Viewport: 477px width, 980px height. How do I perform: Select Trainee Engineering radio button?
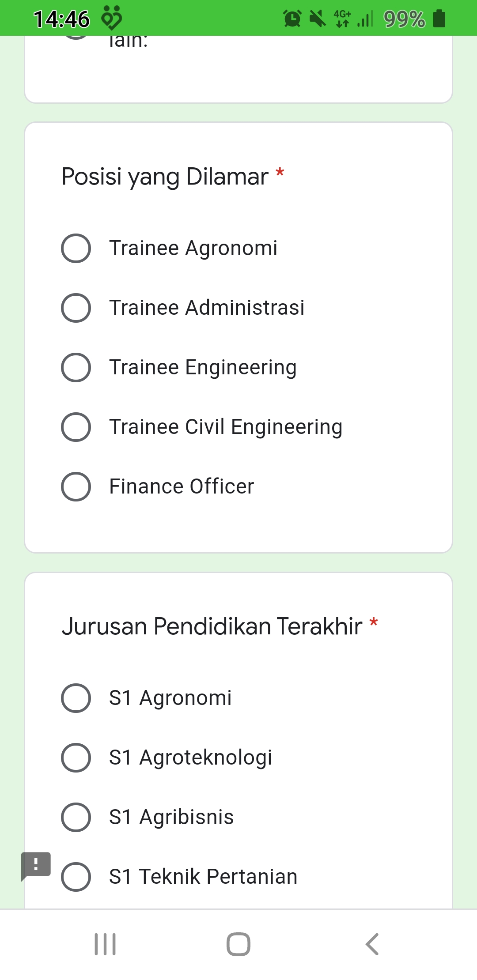pyautogui.click(x=76, y=367)
